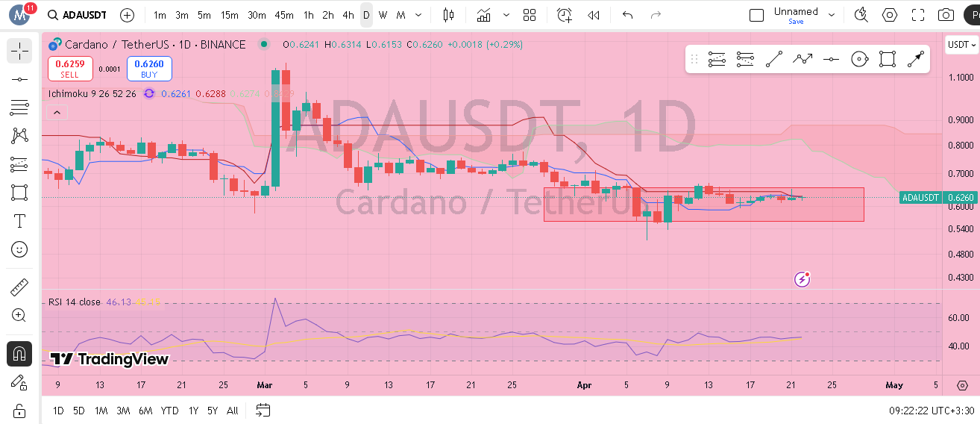The width and height of the screenshot is (980, 424).
Task: Choose the circle tool in floating toolbar
Action: tap(859, 60)
